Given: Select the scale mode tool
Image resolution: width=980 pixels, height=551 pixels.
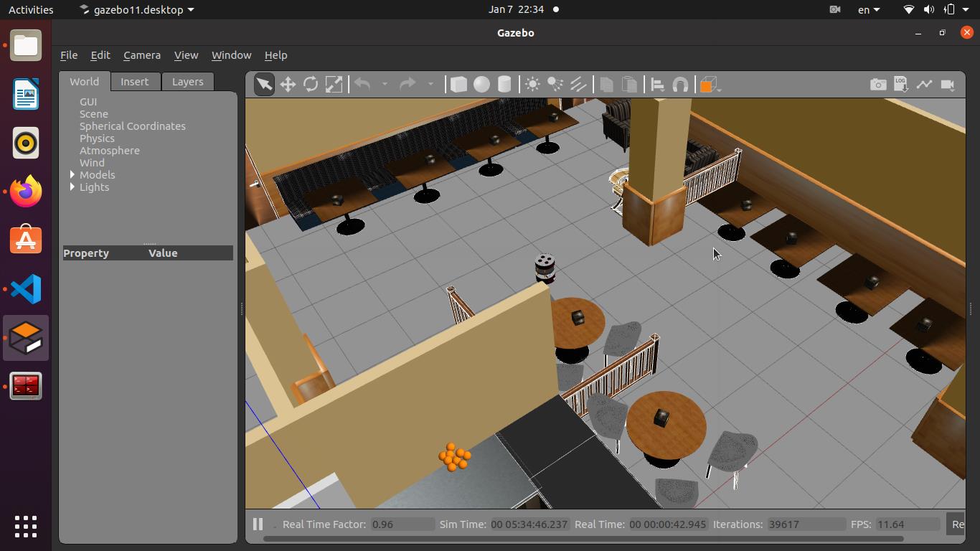Looking at the screenshot, I should [334, 85].
